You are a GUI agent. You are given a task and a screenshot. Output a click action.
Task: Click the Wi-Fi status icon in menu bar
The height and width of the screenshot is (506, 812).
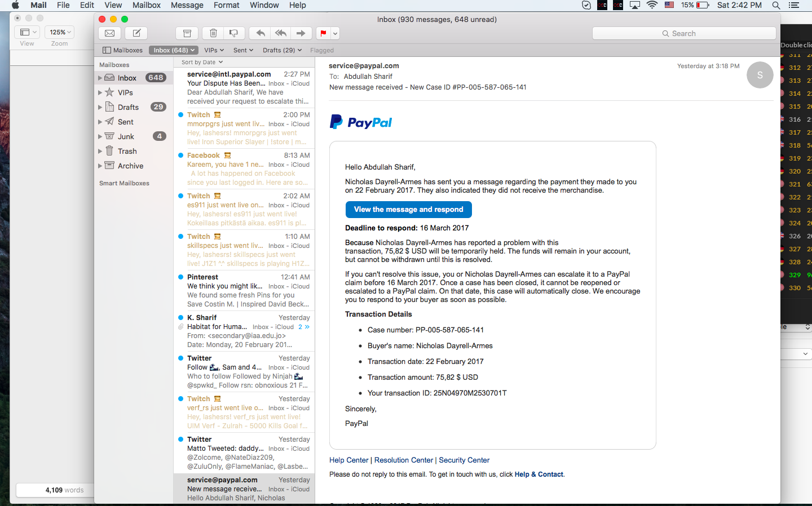click(652, 5)
